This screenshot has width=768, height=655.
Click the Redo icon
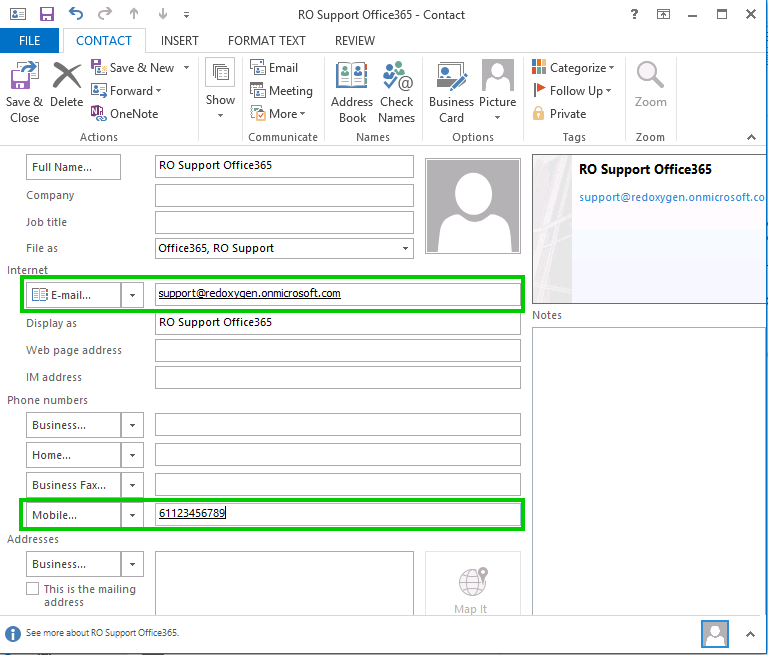coord(104,13)
